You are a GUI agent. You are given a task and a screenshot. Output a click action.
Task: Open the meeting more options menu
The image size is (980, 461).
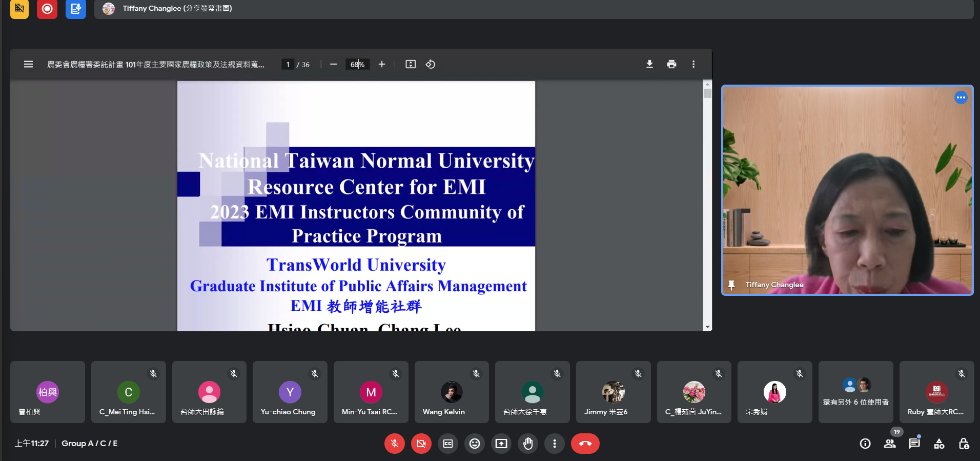tap(555, 444)
